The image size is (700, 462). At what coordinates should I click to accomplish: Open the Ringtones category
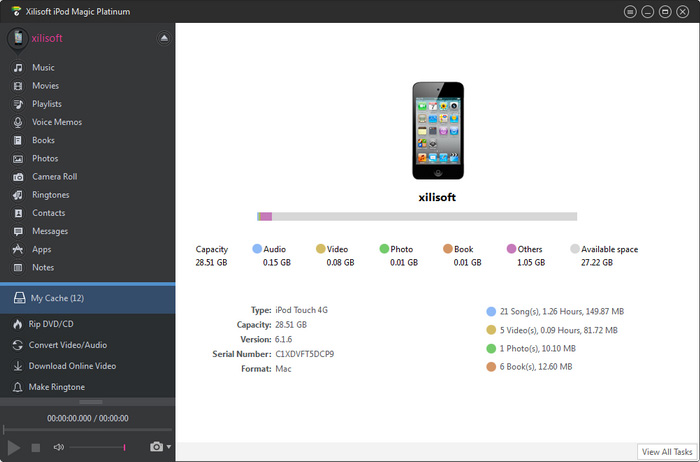[x=50, y=195]
